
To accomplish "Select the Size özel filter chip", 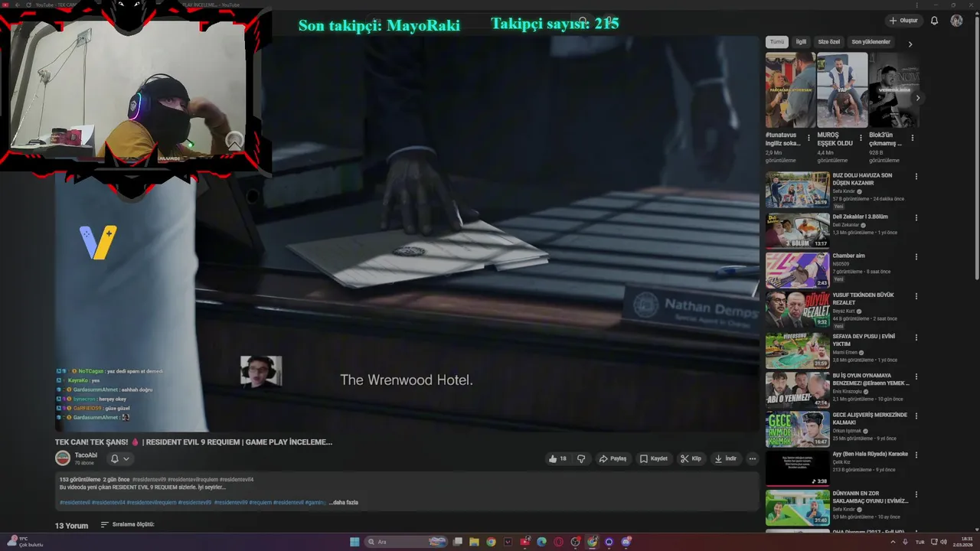I will click(x=828, y=42).
